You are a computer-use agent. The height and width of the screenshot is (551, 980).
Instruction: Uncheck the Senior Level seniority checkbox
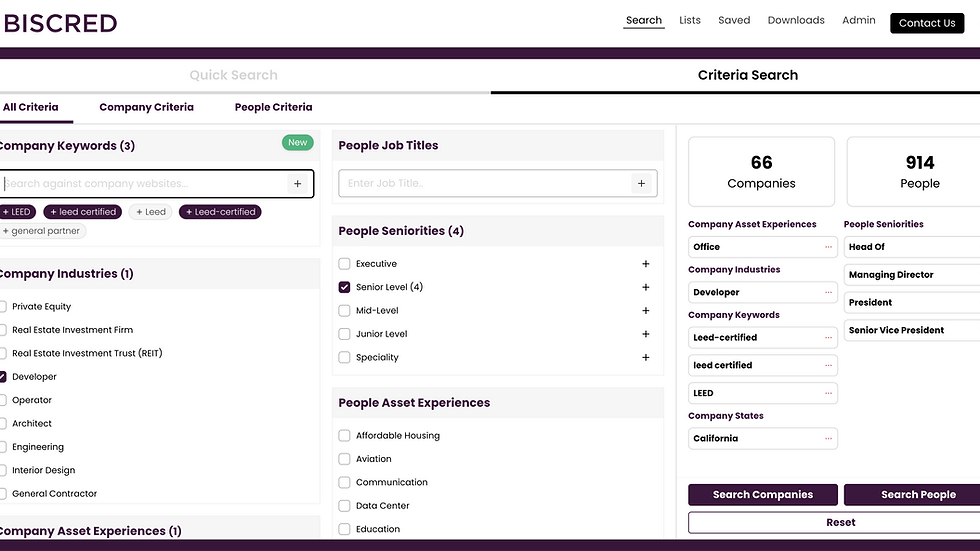[344, 287]
